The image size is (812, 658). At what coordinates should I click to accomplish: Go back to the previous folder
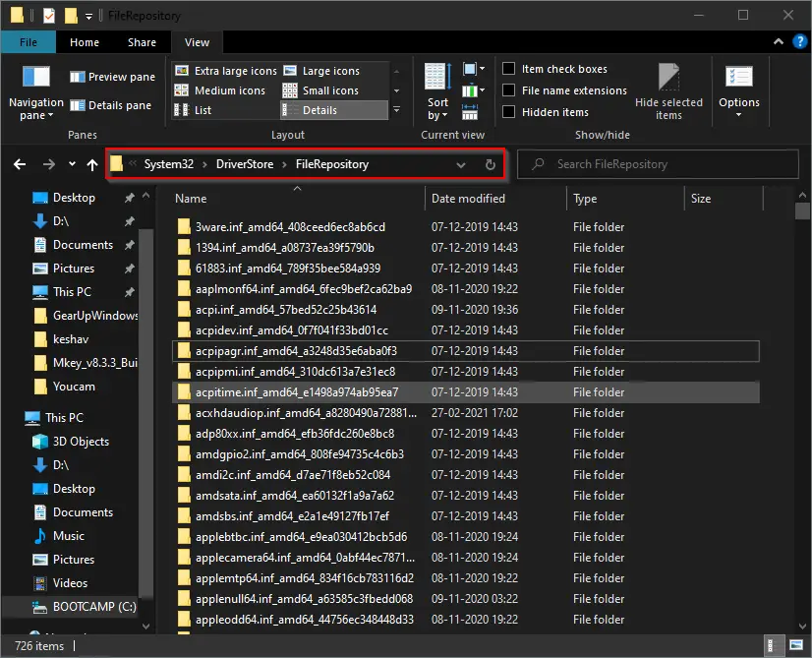[x=20, y=164]
